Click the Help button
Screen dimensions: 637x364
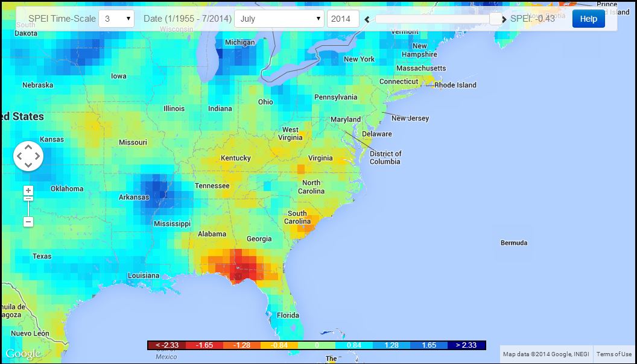(588, 19)
